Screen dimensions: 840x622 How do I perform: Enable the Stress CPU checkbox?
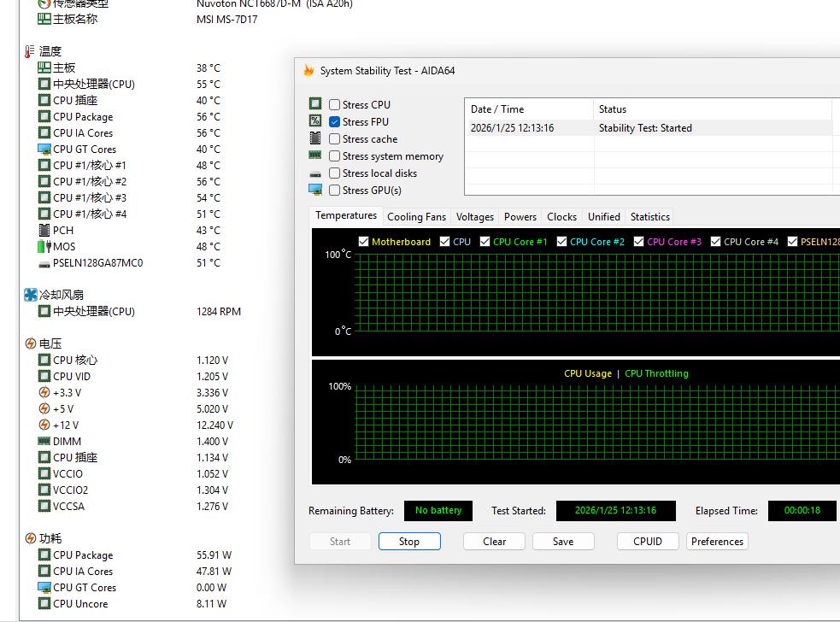(x=334, y=104)
